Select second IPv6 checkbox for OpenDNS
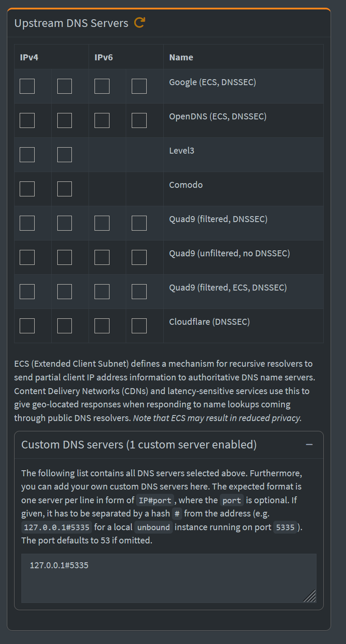 [x=139, y=120]
